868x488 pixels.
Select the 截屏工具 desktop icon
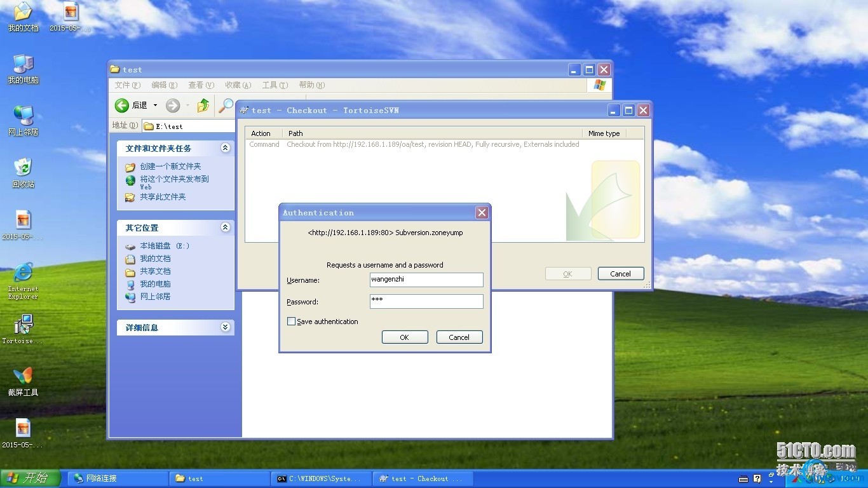tap(23, 382)
